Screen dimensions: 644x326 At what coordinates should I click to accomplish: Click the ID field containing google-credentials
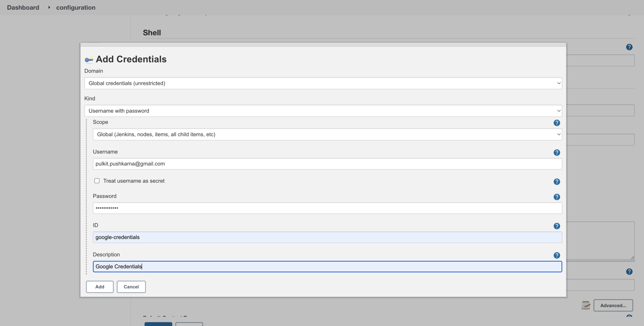click(327, 237)
